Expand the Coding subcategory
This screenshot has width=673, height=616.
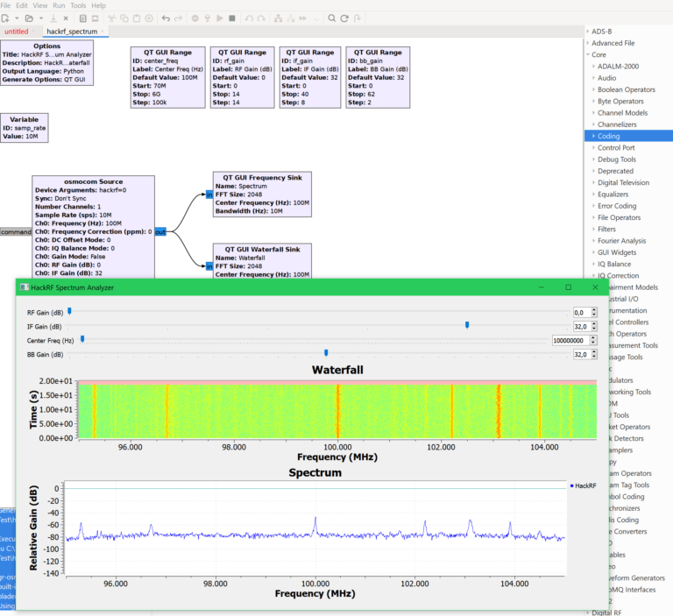(593, 136)
